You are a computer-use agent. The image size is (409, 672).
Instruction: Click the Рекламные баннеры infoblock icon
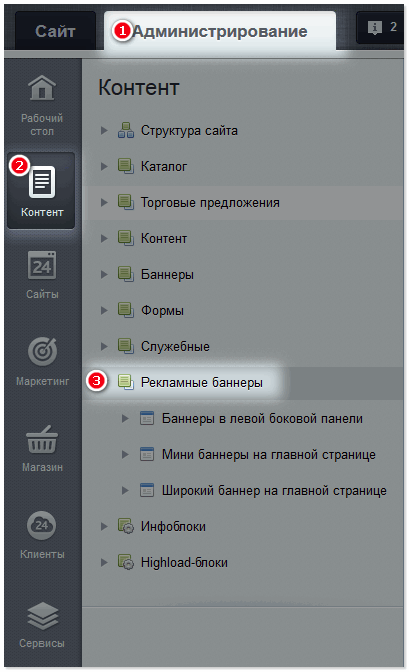coord(126,382)
